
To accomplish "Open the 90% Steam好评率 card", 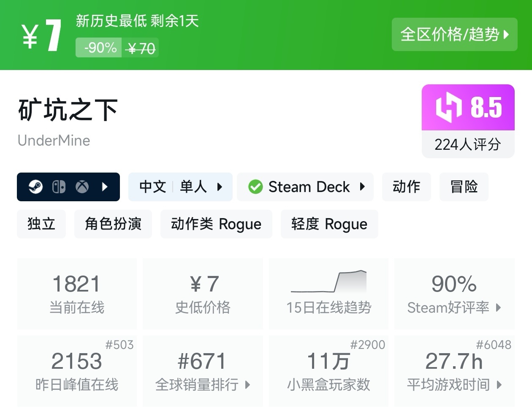I will 454,294.
